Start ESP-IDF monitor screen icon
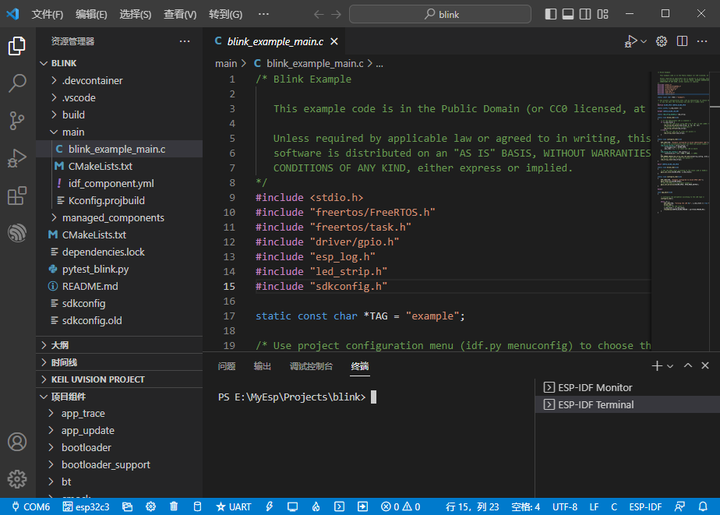The height and width of the screenshot is (515, 720). [292, 507]
